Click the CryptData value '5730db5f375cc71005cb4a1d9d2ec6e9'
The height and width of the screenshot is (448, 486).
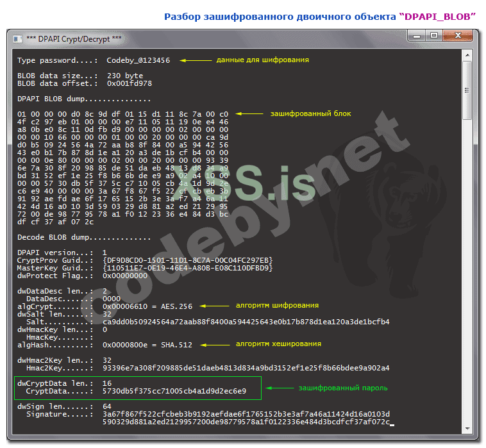click(x=174, y=391)
